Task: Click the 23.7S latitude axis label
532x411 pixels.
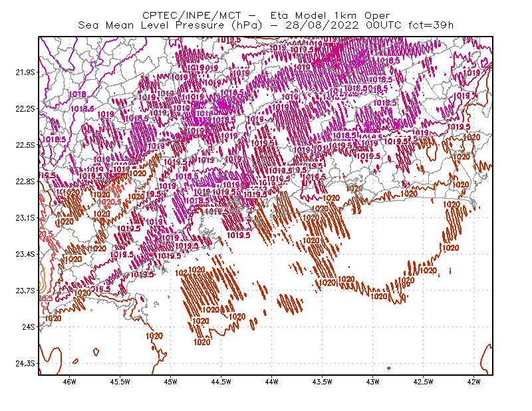Action: [x=25, y=291]
